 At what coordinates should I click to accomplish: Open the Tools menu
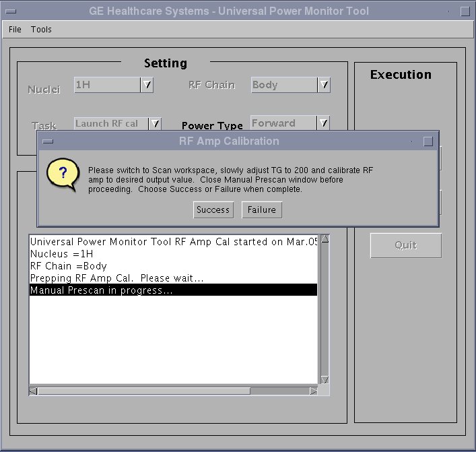41,30
